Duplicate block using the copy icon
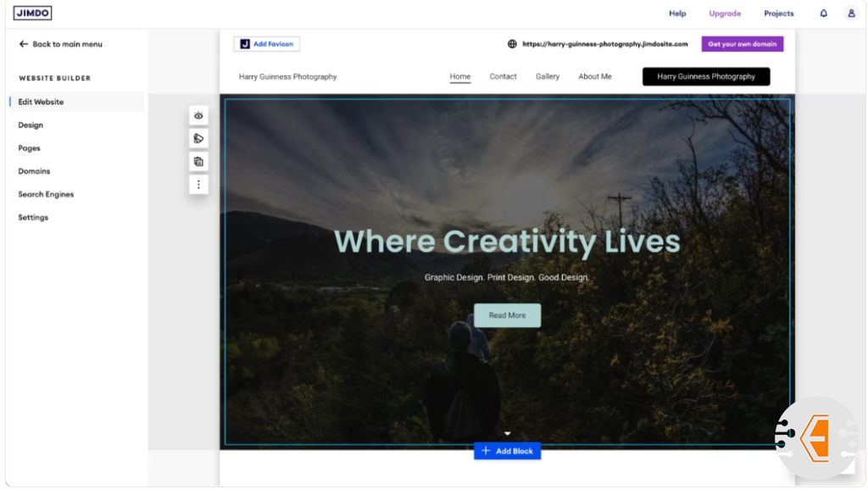 pos(198,162)
